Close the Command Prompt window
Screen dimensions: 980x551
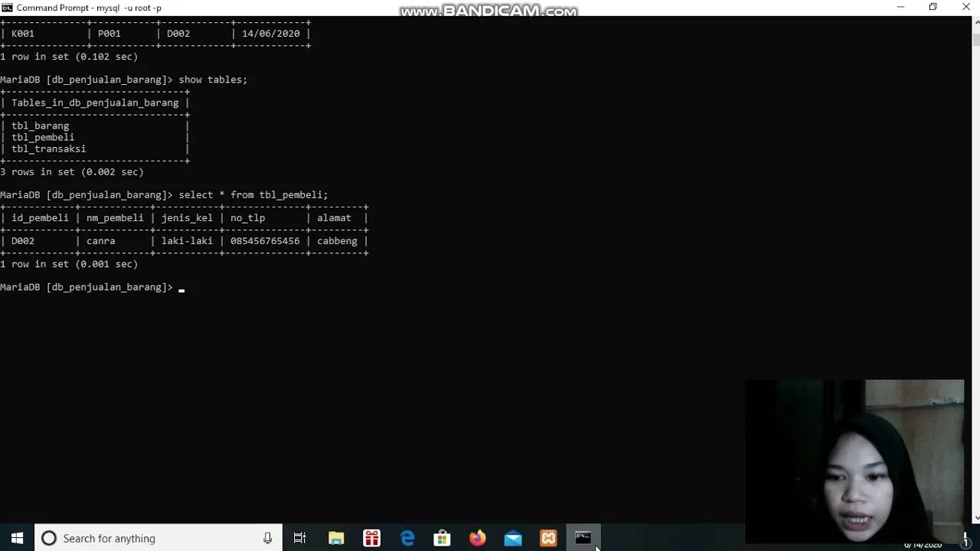965,7
